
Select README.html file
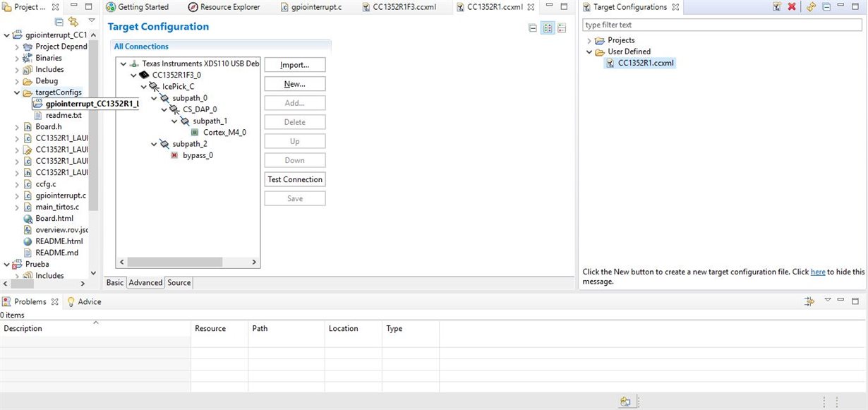point(59,241)
